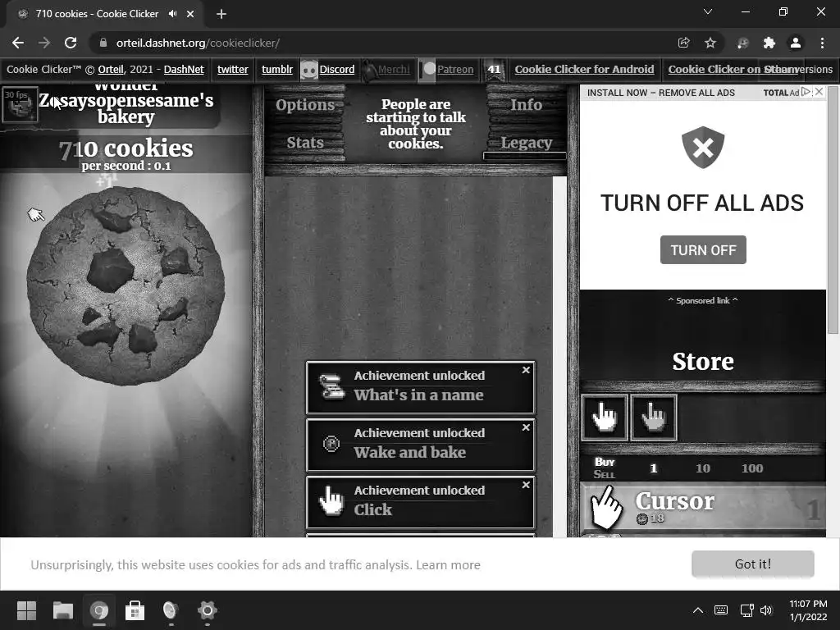The width and height of the screenshot is (840, 630).
Task: Click the news ticker about your cookies
Action: pos(416,124)
